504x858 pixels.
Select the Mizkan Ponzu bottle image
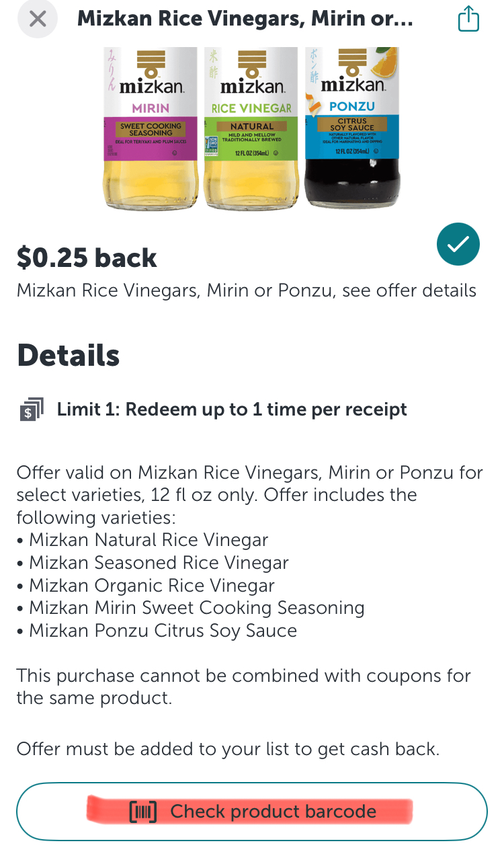click(352, 128)
